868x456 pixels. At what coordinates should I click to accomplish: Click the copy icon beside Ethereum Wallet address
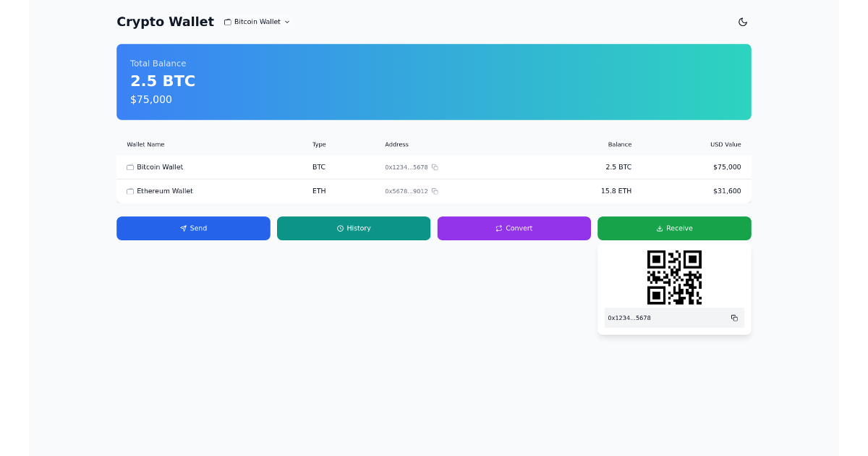click(x=435, y=191)
